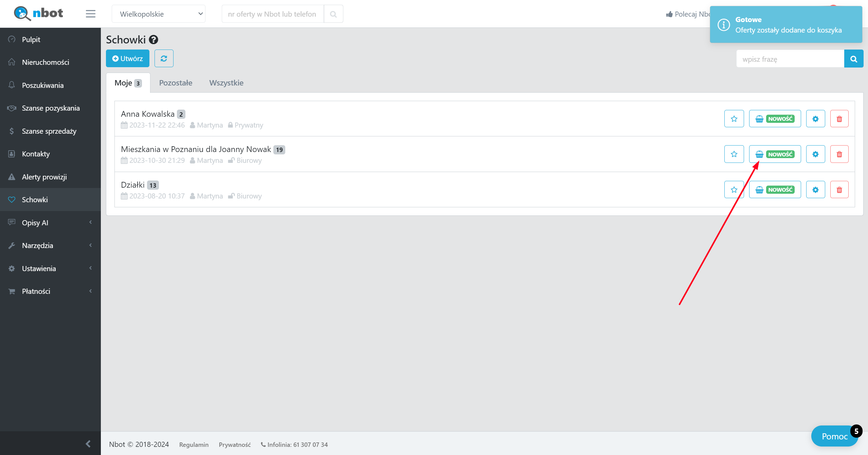
Task: Expand the Narzędzia submenu
Action: click(x=50, y=245)
